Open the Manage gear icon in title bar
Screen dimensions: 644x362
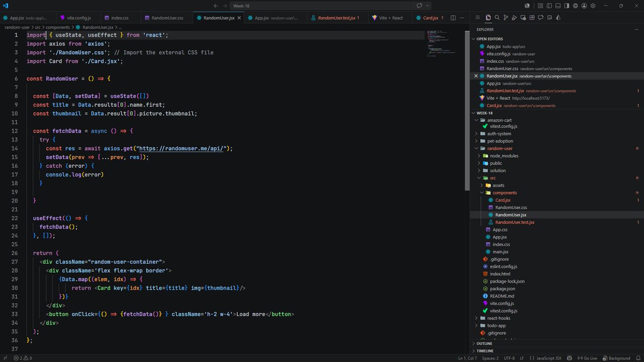click(592, 5)
